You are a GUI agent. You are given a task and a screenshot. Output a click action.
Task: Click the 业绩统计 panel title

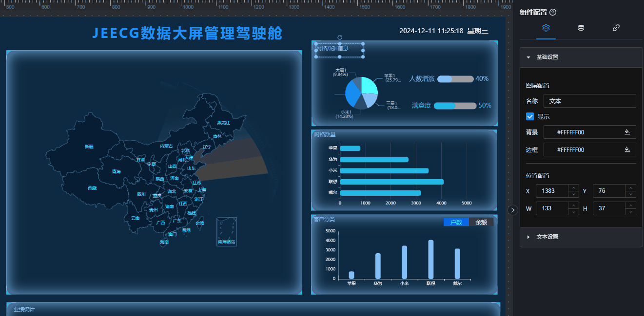pyautogui.click(x=24, y=309)
